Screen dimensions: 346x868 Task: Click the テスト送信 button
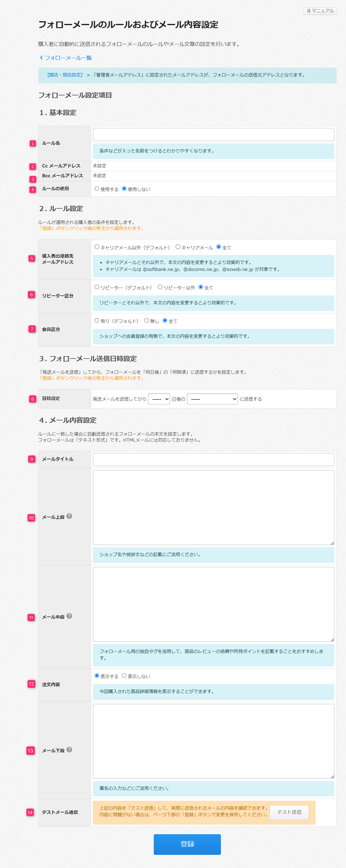tap(289, 812)
